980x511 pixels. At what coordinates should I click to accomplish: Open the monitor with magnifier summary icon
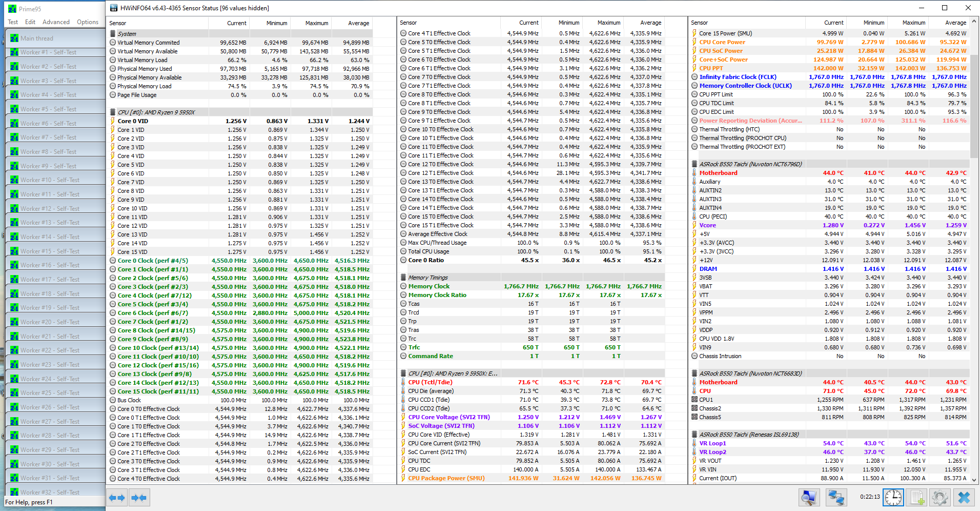(x=809, y=497)
